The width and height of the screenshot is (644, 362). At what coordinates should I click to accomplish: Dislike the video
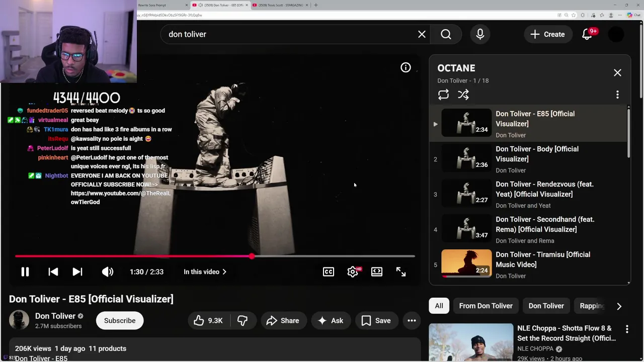click(x=243, y=320)
